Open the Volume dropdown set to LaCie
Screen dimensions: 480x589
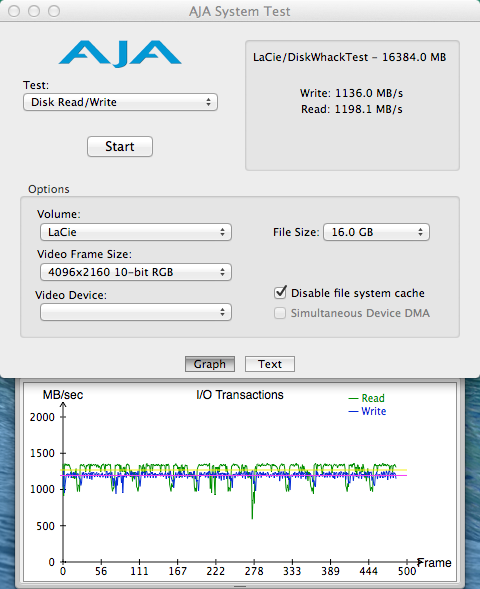pyautogui.click(x=136, y=232)
